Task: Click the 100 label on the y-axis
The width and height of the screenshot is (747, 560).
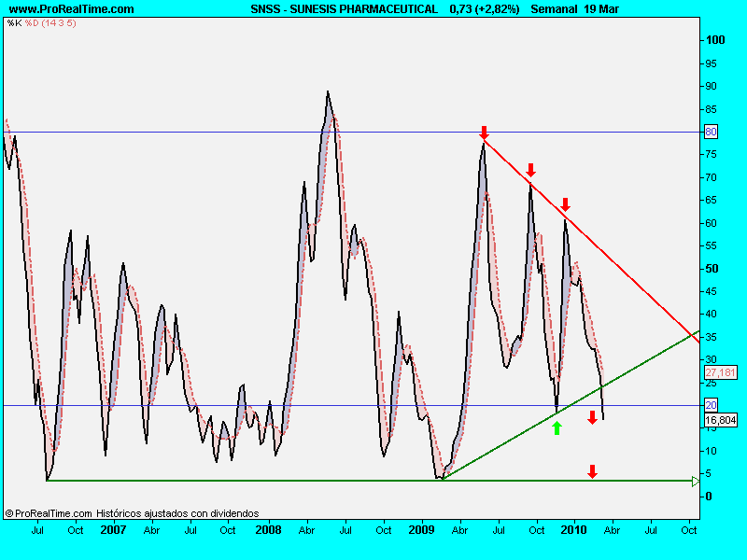Action: 715,40
